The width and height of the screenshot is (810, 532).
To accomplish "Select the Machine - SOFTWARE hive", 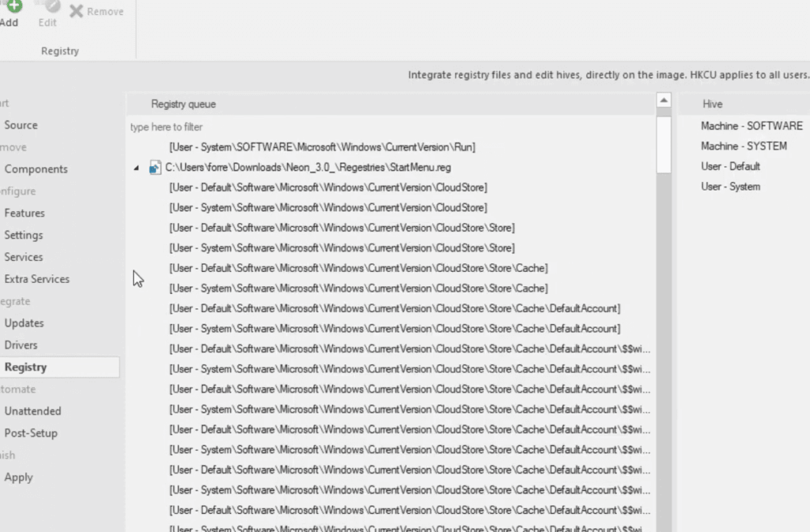I will [751, 125].
